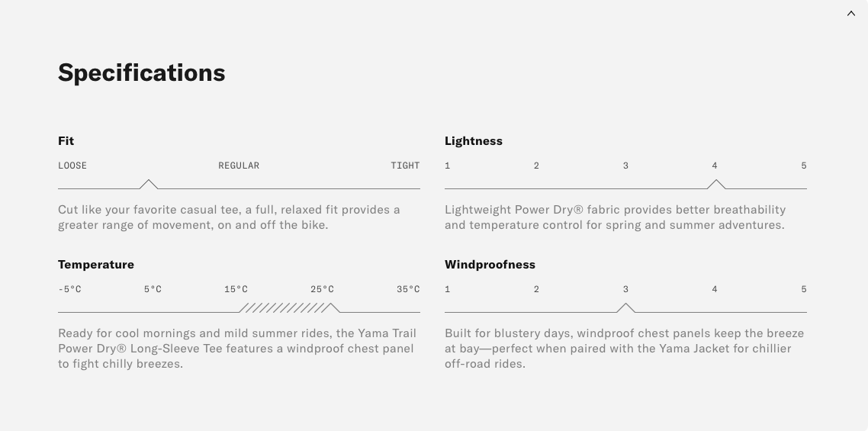
Task: Click the 15°C temperature label
Action: [236, 289]
